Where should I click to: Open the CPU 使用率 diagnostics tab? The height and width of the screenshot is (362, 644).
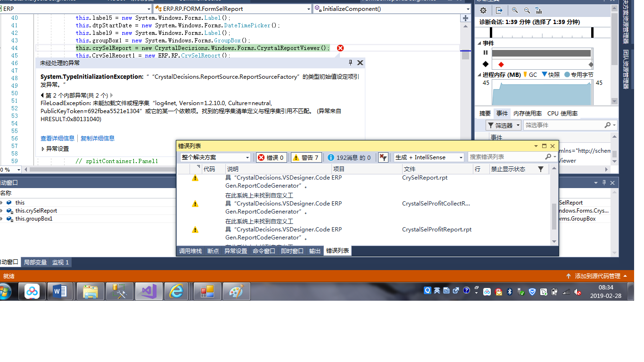tap(562, 114)
